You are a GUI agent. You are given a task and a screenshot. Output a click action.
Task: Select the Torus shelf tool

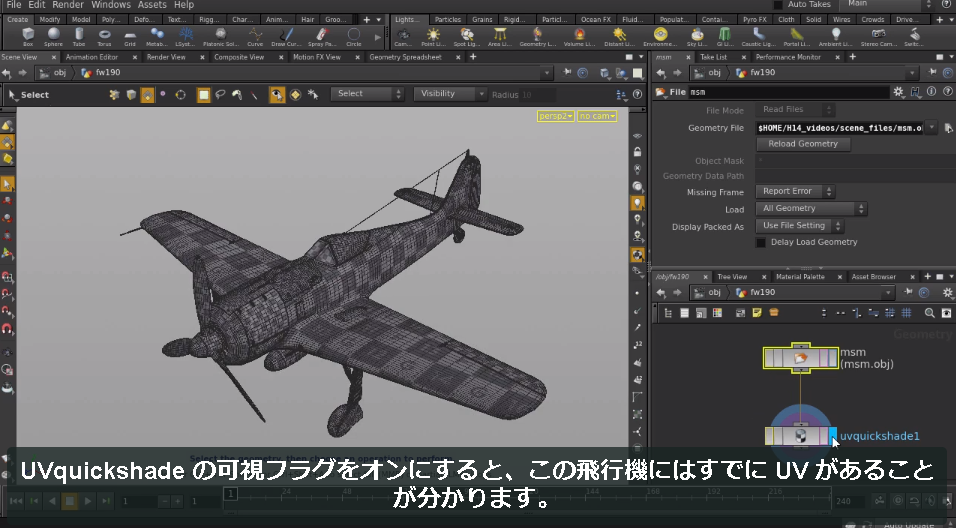tap(104, 36)
